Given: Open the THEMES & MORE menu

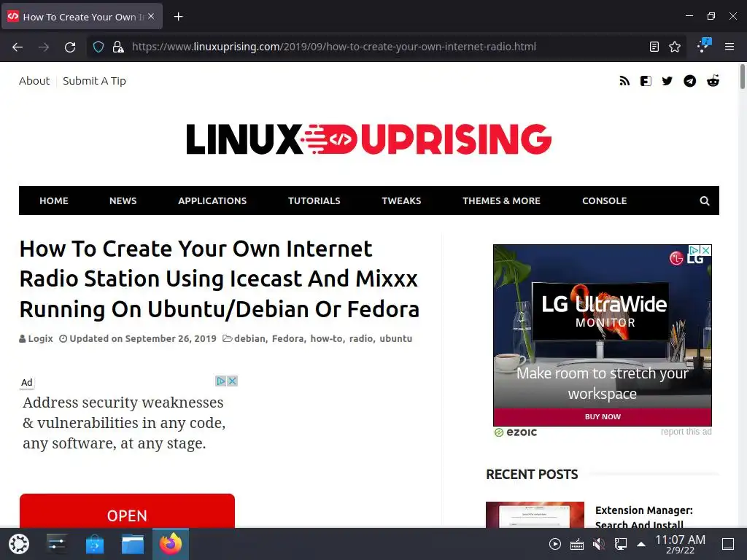Looking at the screenshot, I should point(502,201).
